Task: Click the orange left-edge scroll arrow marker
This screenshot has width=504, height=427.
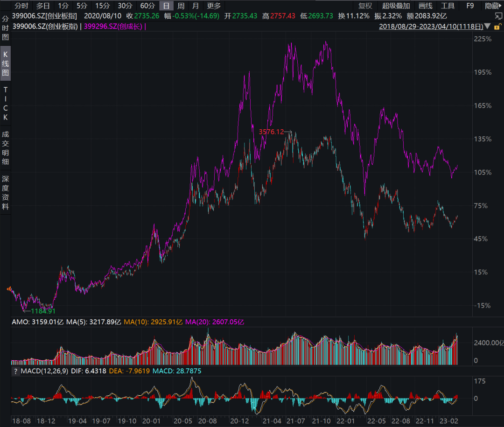Action: (x=9, y=289)
